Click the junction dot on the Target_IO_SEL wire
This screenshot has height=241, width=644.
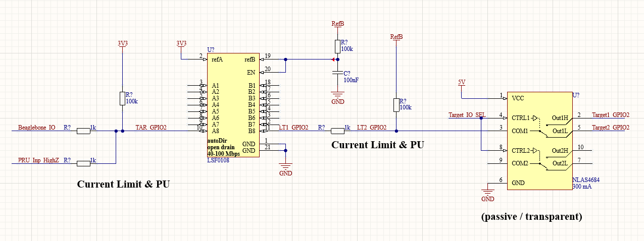[481, 118]
